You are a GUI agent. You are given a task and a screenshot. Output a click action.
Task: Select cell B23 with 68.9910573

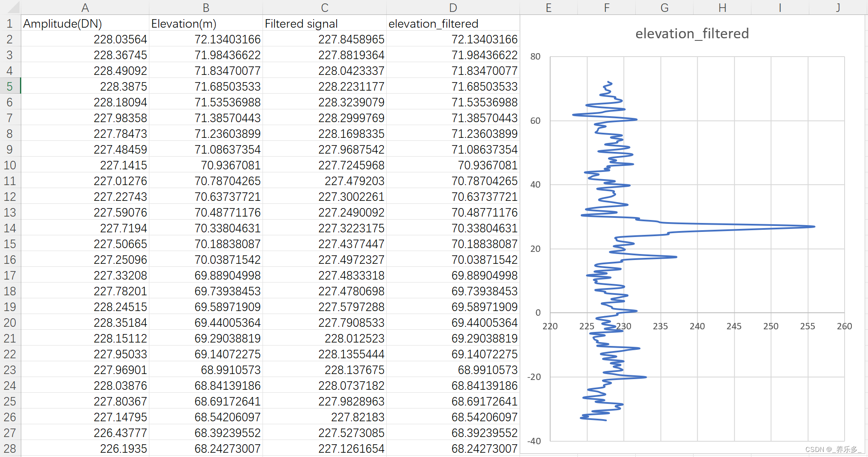[206, 370]
